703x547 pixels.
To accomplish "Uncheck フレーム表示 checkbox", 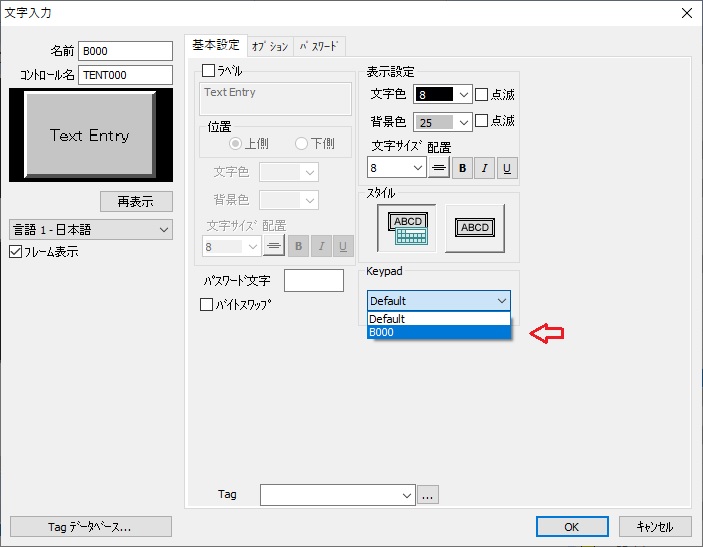I will 15,252.
